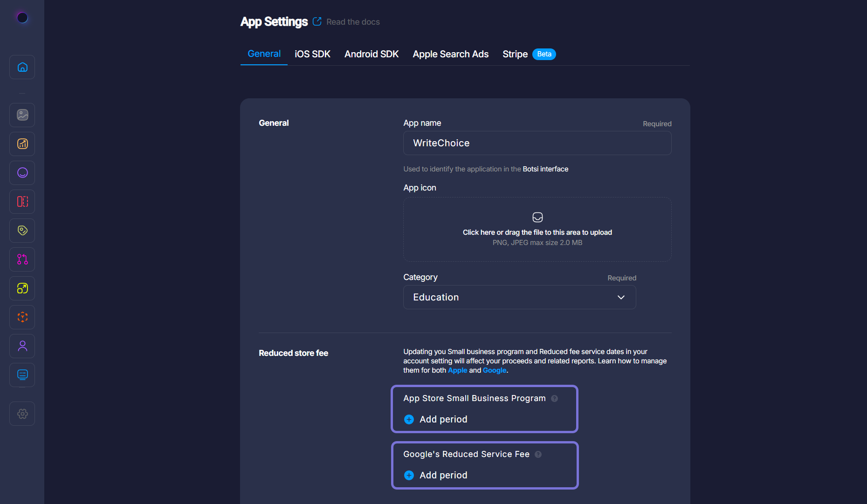
Task: Open the purple user profile icon
Action: click(x=22, y=346)
